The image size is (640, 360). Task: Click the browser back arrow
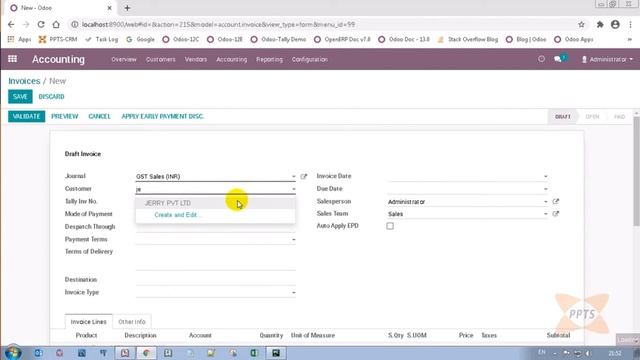tap(11, 25)
